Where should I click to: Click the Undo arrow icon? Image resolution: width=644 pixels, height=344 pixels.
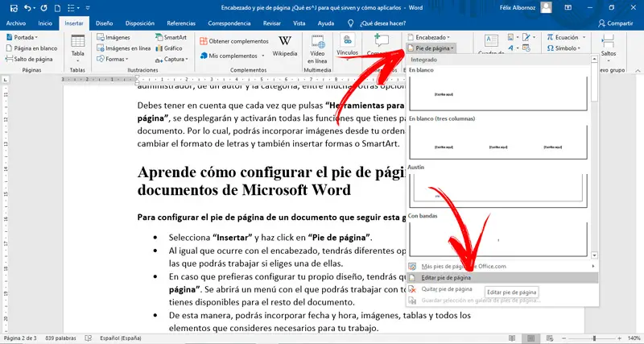click(x=27, y=8)
